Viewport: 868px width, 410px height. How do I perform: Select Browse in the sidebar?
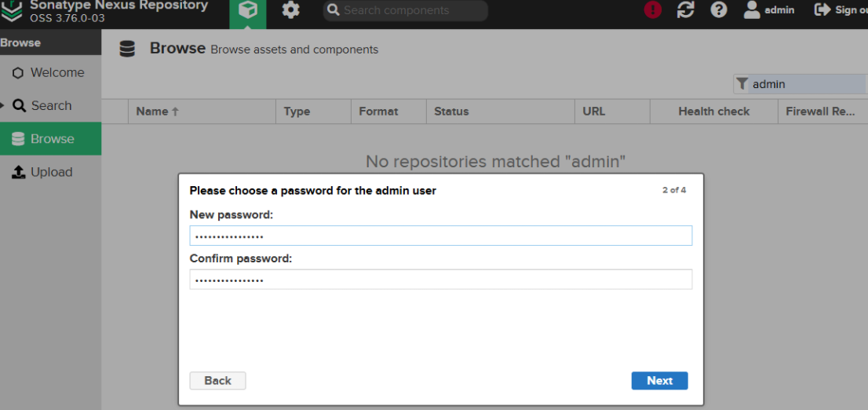coord(50,138)
